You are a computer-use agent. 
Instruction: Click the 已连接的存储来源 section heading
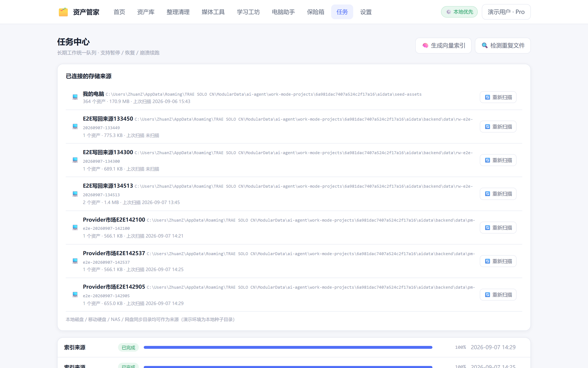[88, 76]
